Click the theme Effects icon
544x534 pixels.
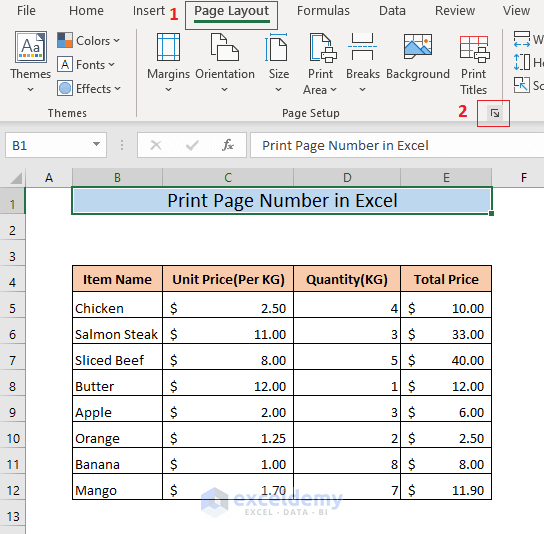pyautogui.click(x=65, y=88)
